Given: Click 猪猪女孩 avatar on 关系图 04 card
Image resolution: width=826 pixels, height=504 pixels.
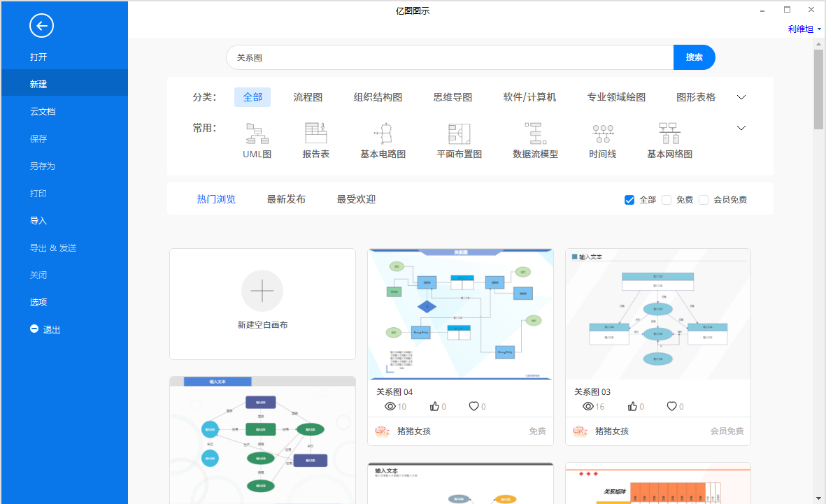Looking at the screenshot, I should tap(383, 431).
